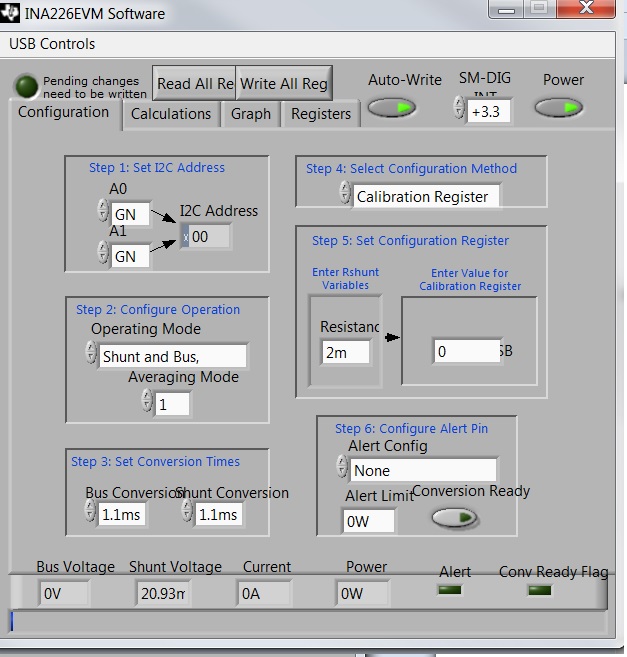Open the A1 GN value dropdown

click(130, 256)
